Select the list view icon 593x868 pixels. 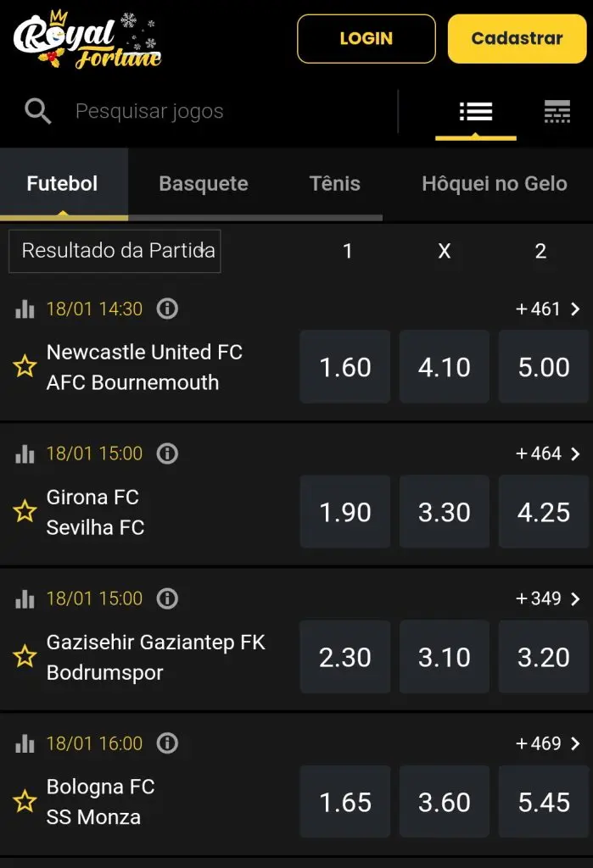475,110
